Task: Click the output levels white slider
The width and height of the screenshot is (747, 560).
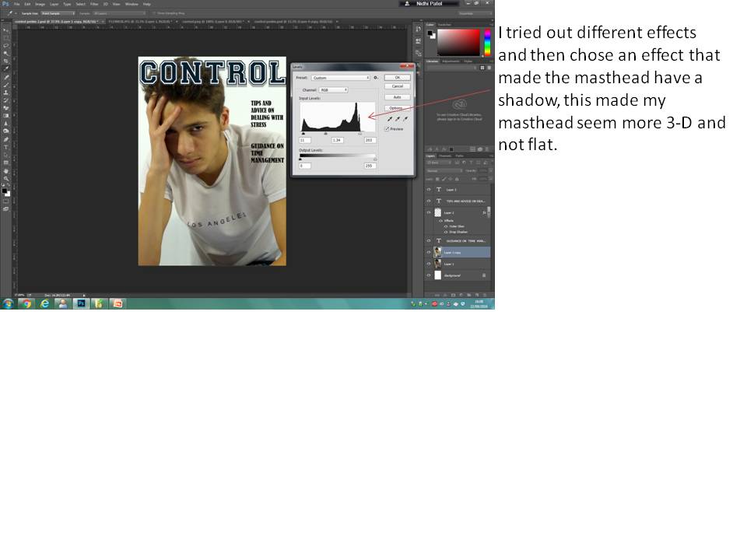Action: coord(375,159)
